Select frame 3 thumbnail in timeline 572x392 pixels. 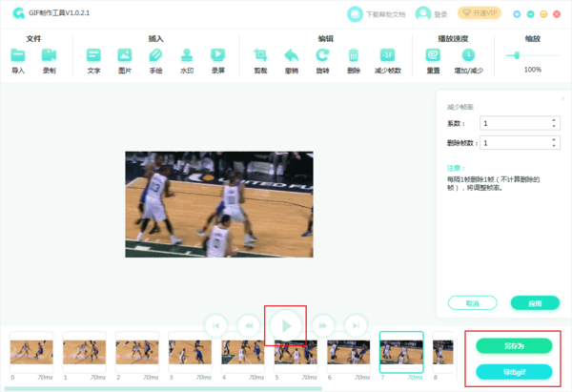190,352
